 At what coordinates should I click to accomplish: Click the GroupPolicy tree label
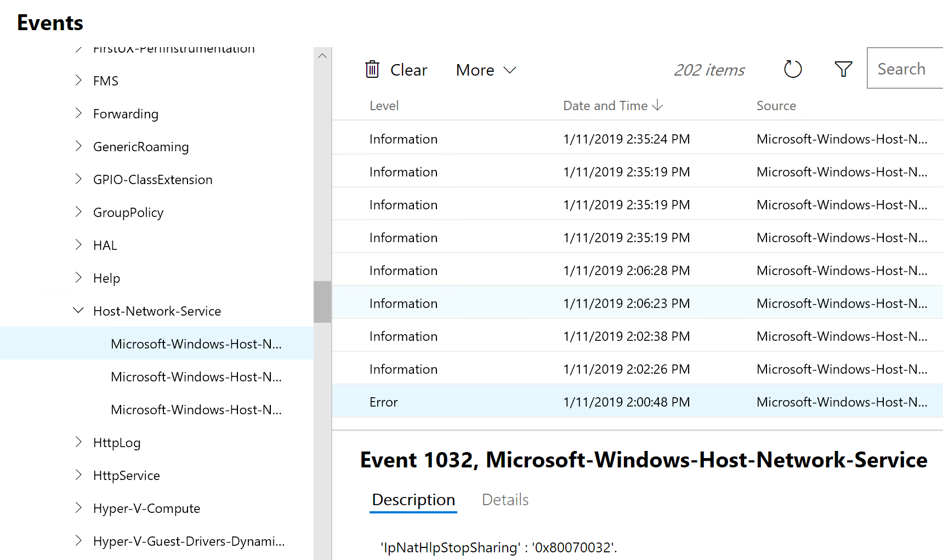pos(128,213)
